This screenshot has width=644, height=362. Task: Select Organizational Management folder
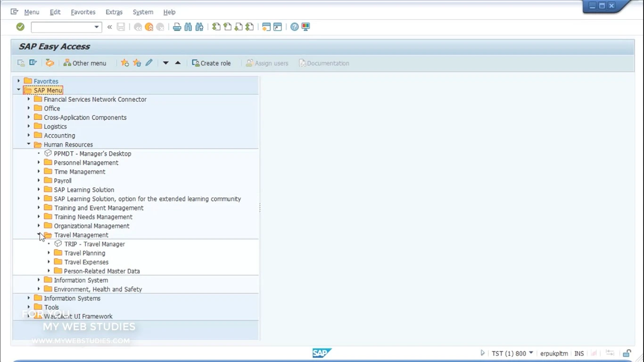pos(91,226)
